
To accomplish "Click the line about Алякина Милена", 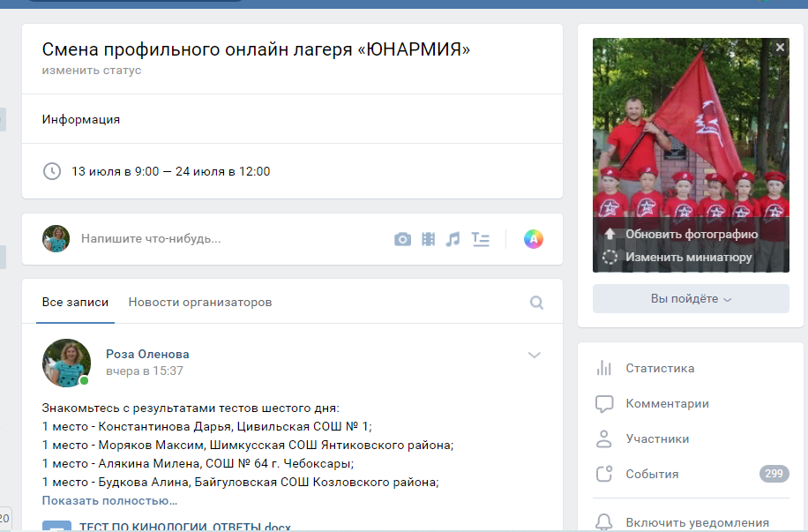I will 198,463.
